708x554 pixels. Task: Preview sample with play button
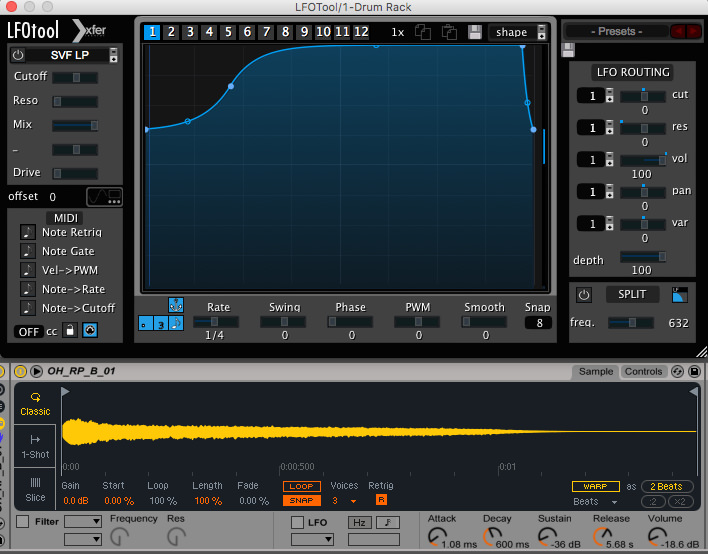(x=36, y=371)
